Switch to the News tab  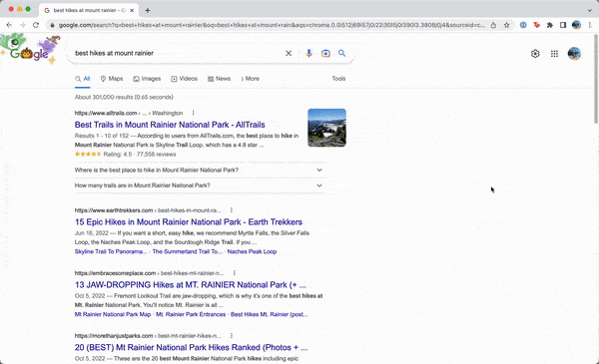pyautogui.click(x=220, y=79)
